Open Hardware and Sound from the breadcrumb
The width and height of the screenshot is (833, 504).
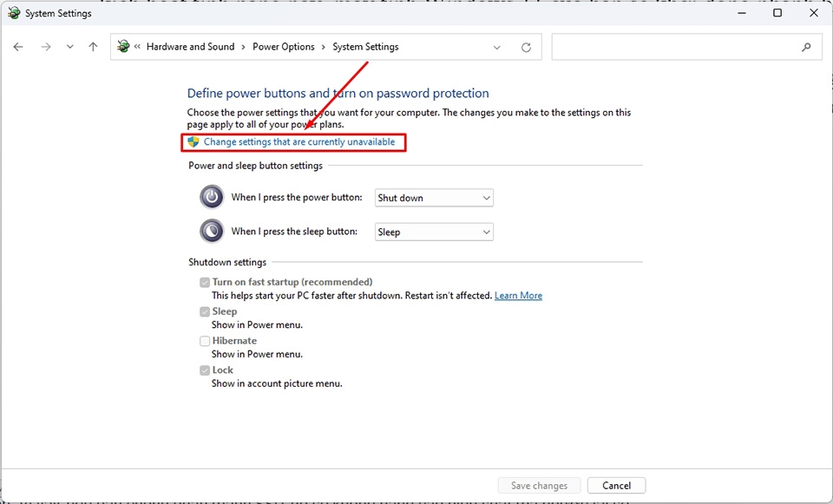coord(191,46)
